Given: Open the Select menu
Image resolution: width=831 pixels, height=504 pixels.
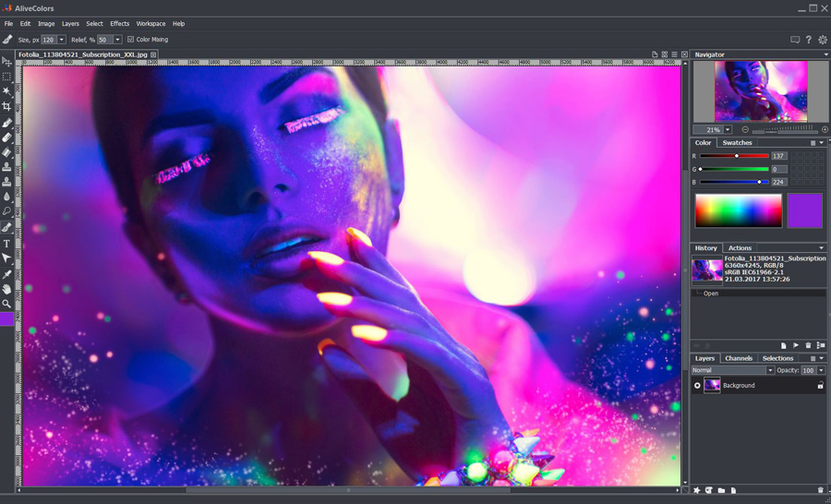Looking at the screenshot, I should click(x=95, y=24).
